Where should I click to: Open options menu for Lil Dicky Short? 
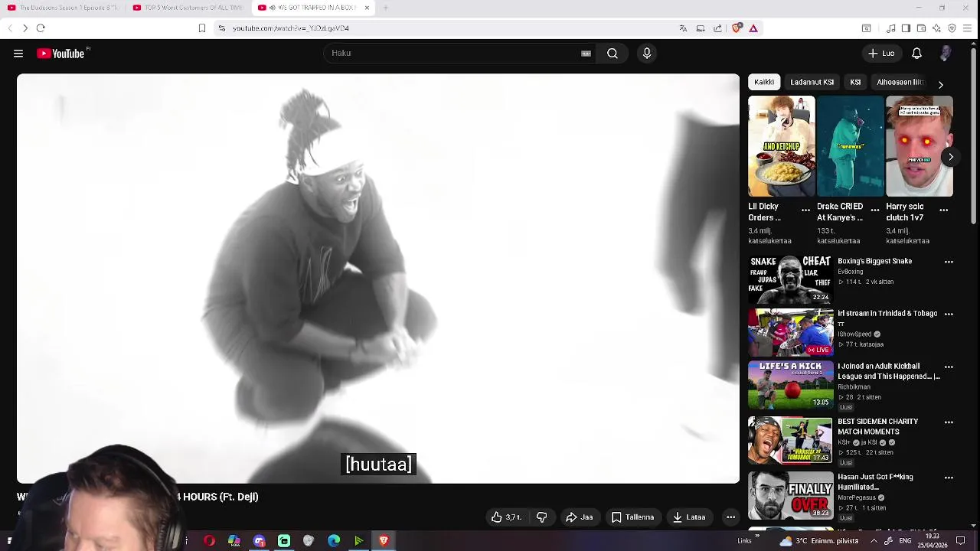[x=805, y=210]
